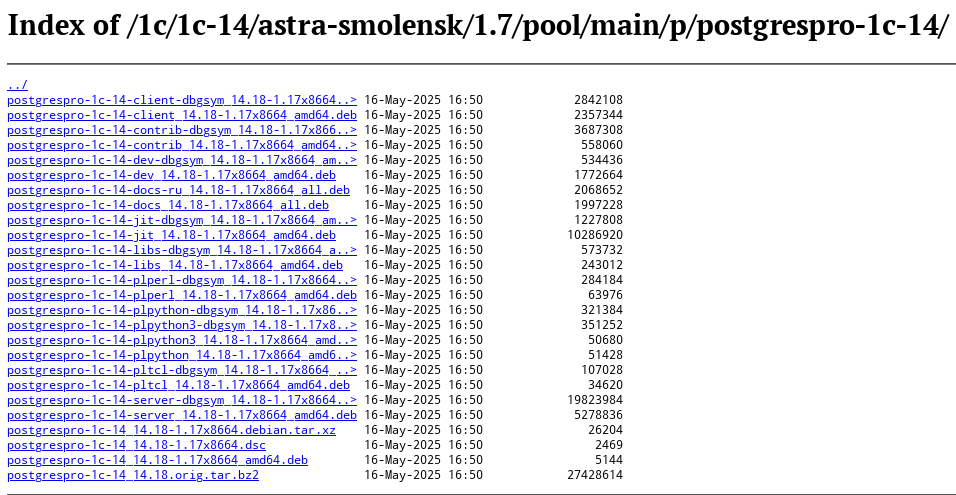Select the file size 2469
Image resolution: width=956 pixels, height=495 pixels.
coord(609,445)
